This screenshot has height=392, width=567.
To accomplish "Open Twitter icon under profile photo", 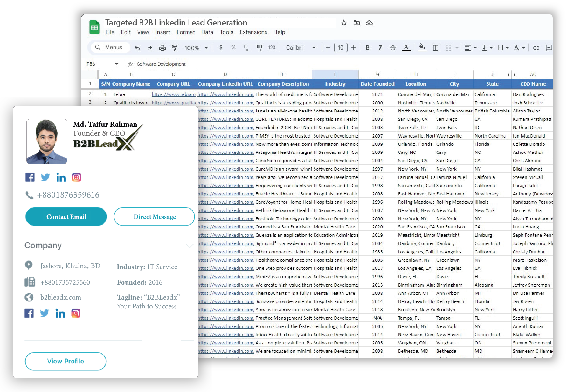I will coord(45,177).
